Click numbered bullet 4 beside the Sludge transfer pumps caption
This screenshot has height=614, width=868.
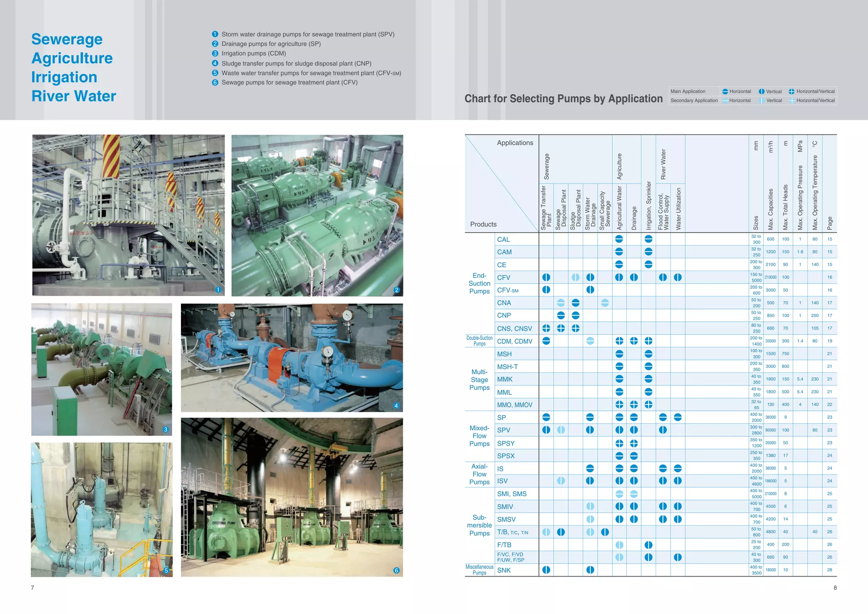point(215,63)
